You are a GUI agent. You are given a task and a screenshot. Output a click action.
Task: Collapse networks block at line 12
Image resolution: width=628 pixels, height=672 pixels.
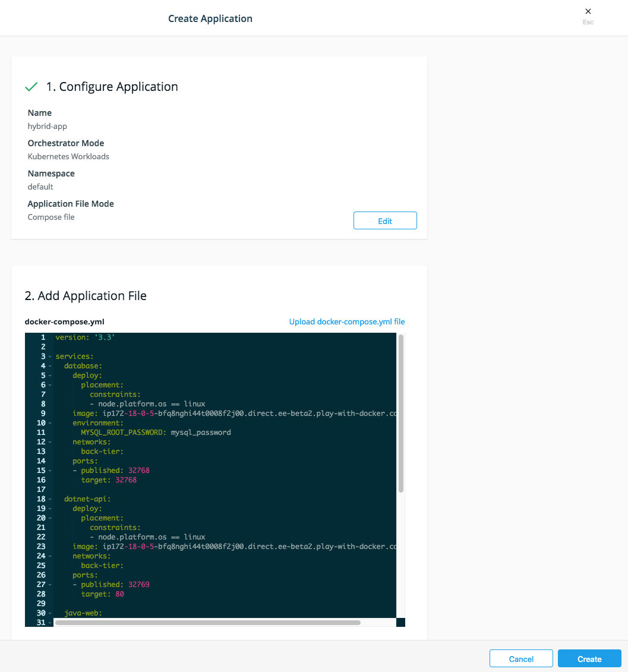pyautogui.click(x=50, y=442)
